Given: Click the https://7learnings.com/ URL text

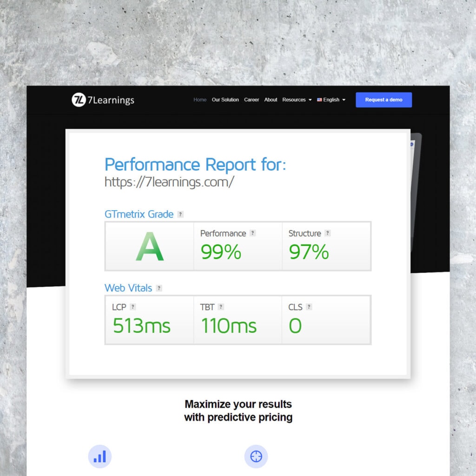Looking at the screenshot, I should tap(169, 182).
